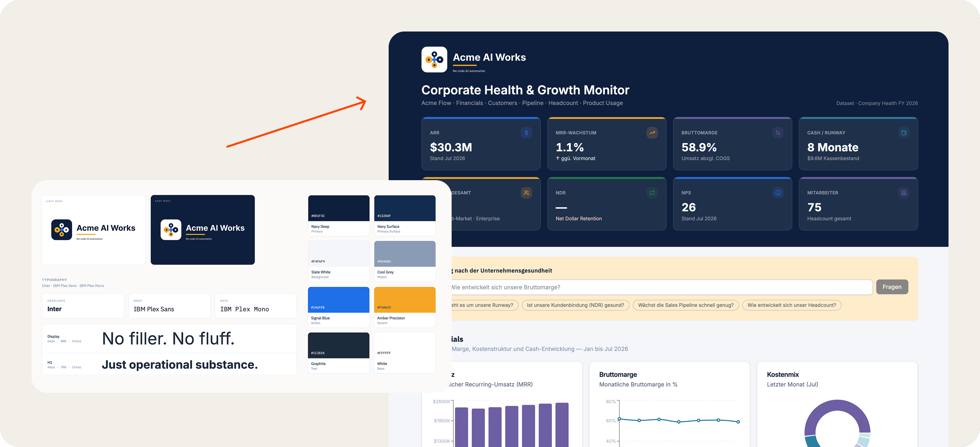
Task: Click the percent icon on Bruttomarge card
Action: coord(778,133)
